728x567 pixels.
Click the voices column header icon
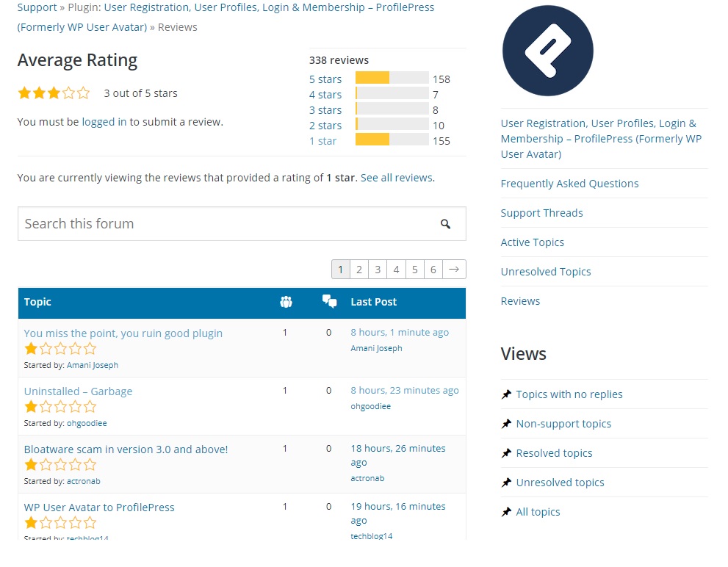tap(286, 302)
